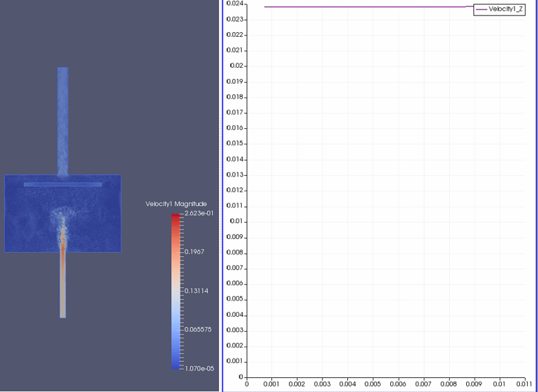538x392 pixels.
Task: Click the 0.1967 color legend label
Action: 193,252
